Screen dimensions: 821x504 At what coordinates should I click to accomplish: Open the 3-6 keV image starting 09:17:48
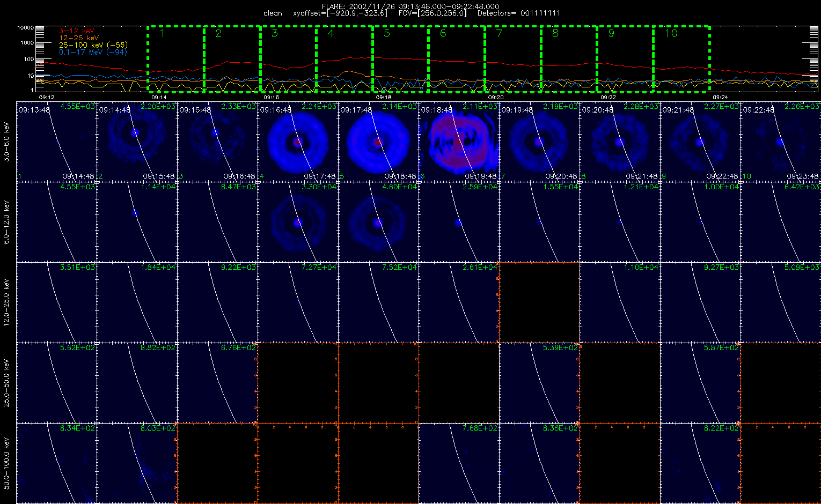coord(378,142)
